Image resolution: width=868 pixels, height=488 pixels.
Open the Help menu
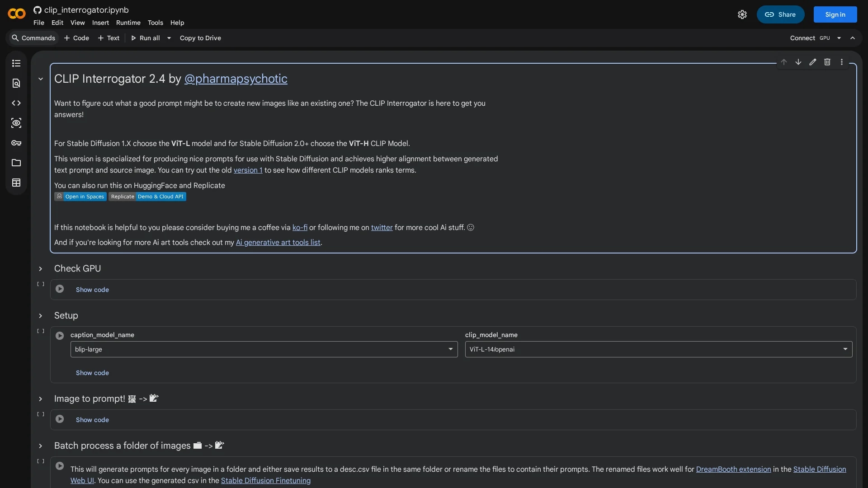pyautogui.click(x=177, y=23)
